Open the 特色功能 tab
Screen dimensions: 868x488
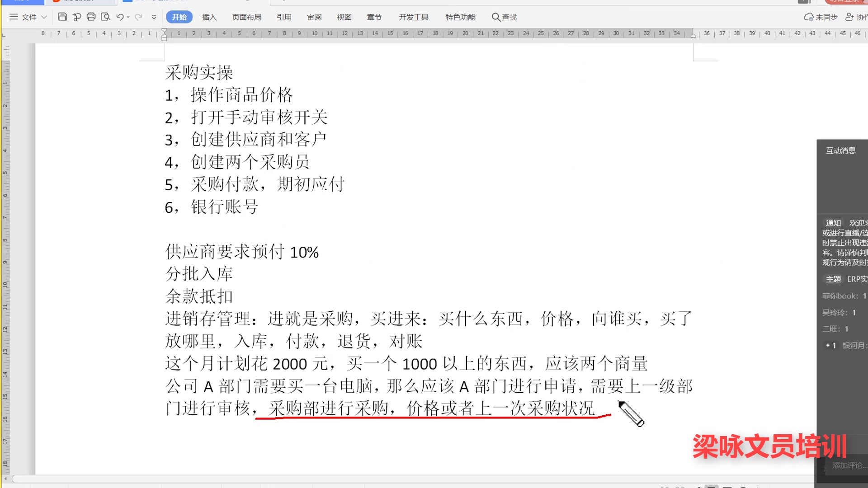(460, 17)
